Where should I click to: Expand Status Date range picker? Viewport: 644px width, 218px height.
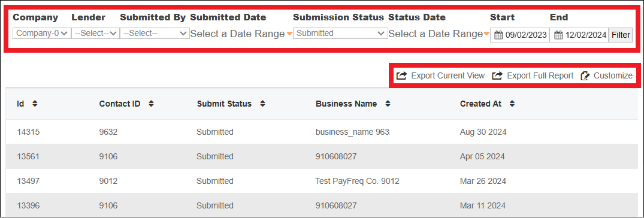tap(439, 34)
